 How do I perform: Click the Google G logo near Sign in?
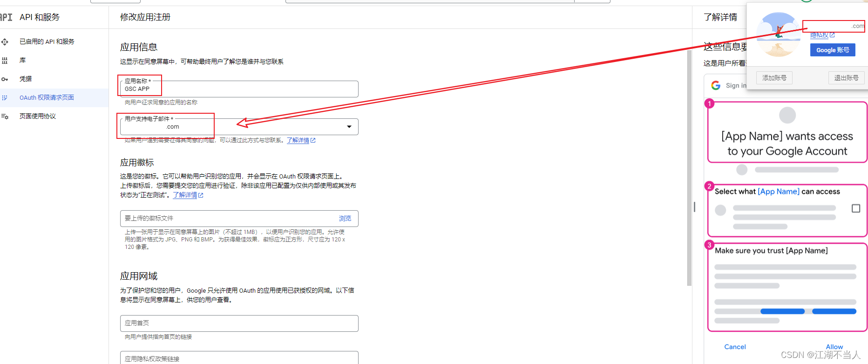coord(716,85)
